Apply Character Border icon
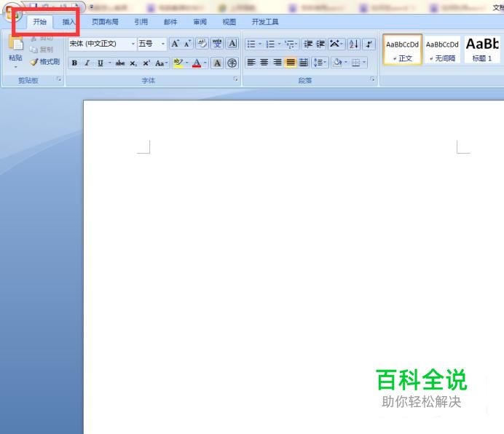This screenshot has width=504, height=434. [232, 44]
